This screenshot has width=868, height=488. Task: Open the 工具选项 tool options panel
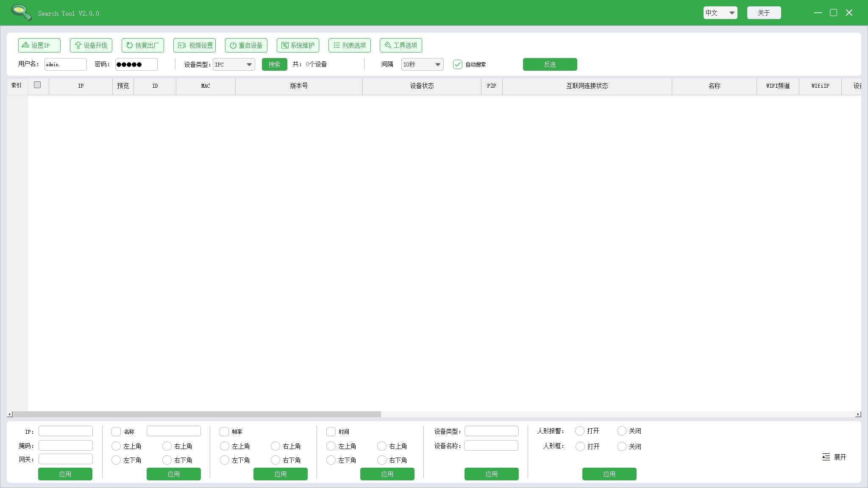[400, 45]
